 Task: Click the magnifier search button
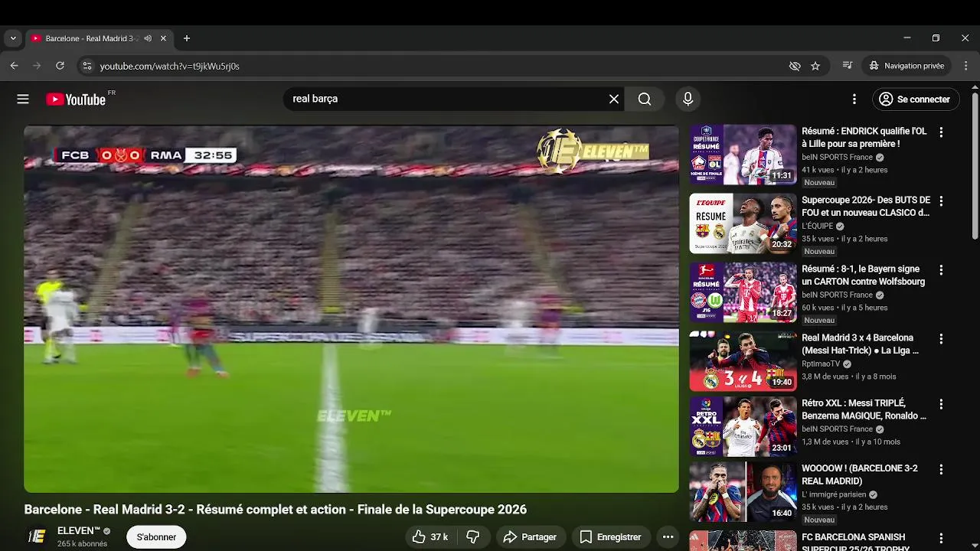(645, 99)
